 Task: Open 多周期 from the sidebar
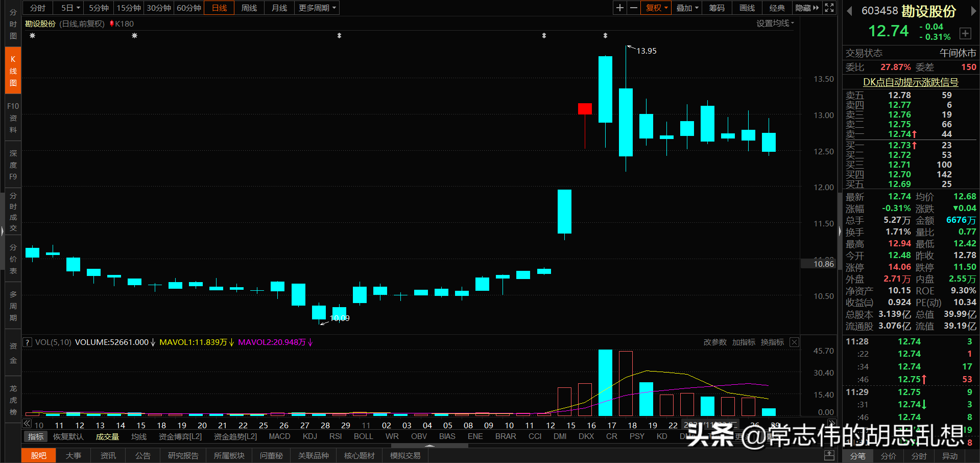[x=13, y=306]
